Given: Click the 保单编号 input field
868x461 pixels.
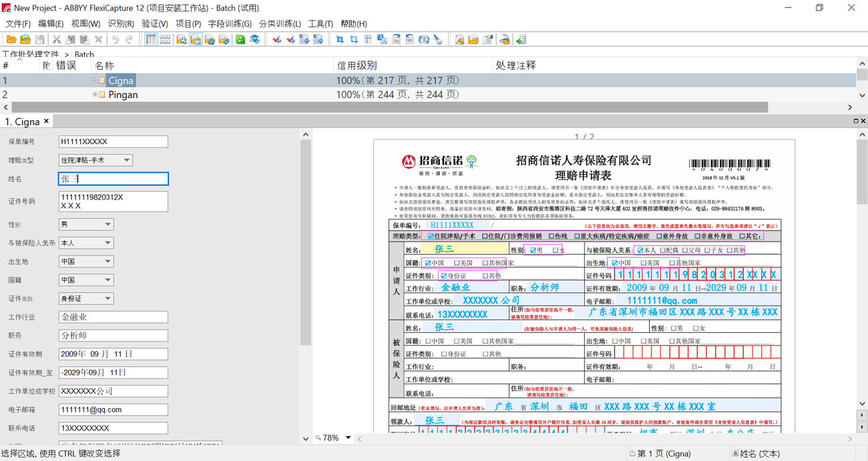Looking at the screenshot, I should click(x=114, y=141).
